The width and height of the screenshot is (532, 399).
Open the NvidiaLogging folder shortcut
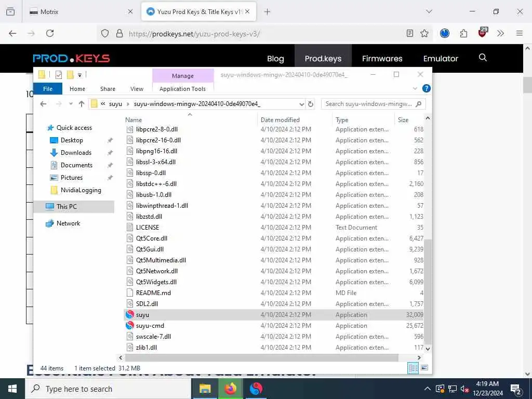(x=81, y=190)
